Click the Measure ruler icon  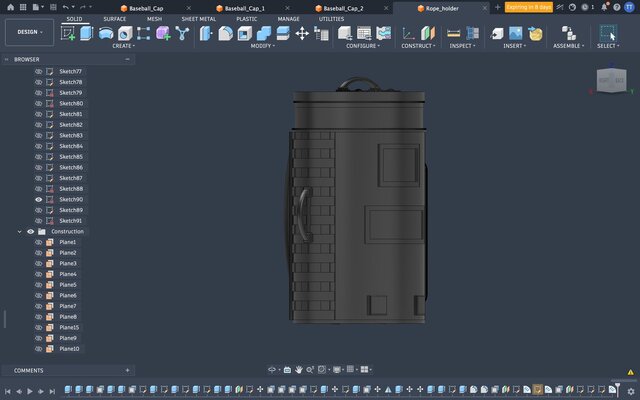(453, 33)
